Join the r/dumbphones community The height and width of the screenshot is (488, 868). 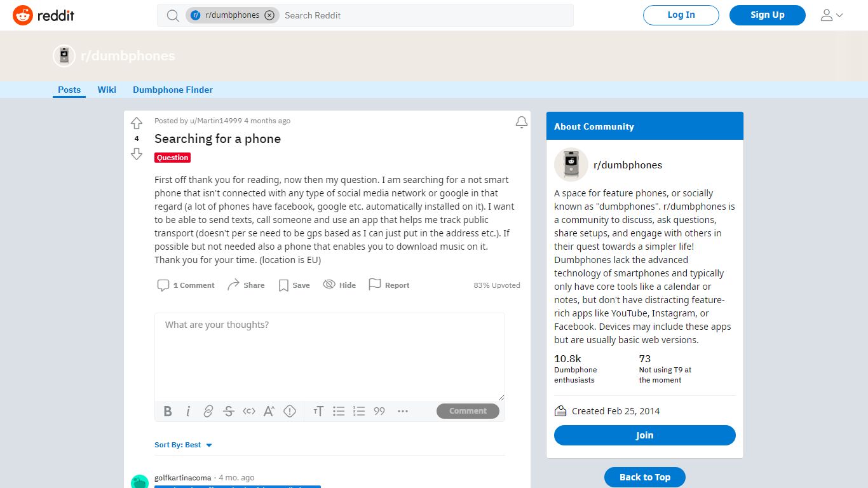point(645,435)
